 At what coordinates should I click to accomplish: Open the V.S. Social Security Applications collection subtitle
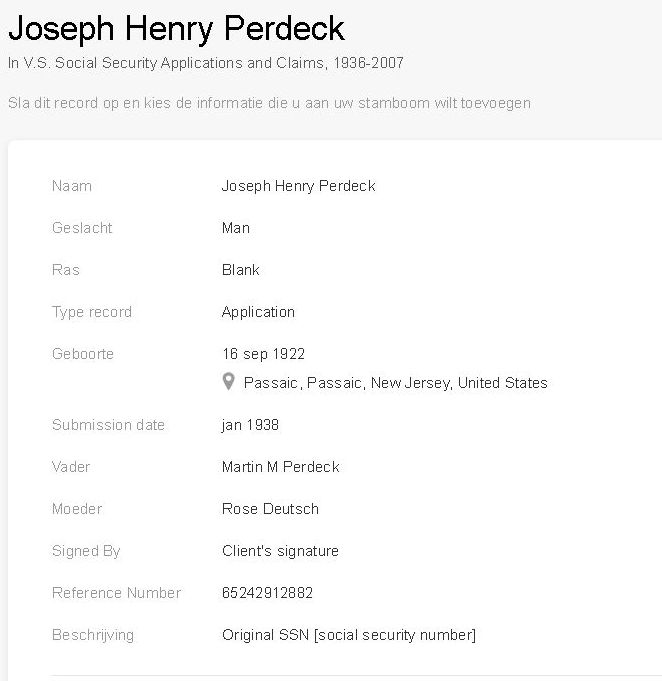(205, 63)
